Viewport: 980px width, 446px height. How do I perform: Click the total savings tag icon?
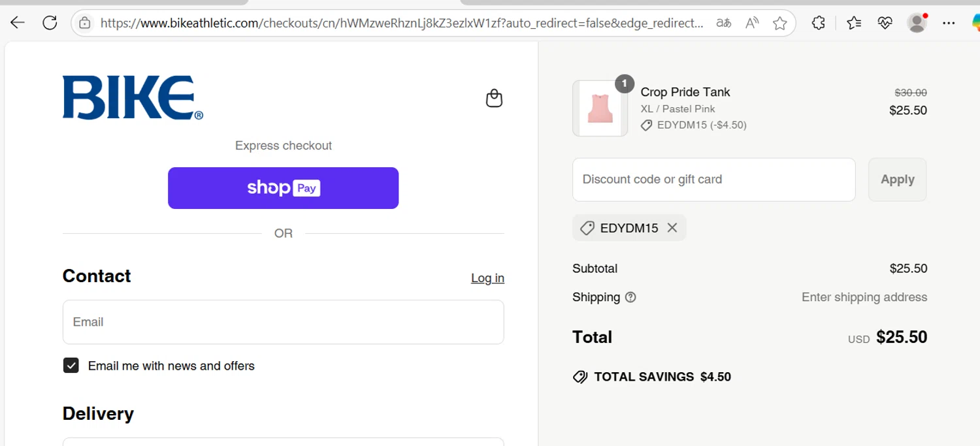point(580,377)
